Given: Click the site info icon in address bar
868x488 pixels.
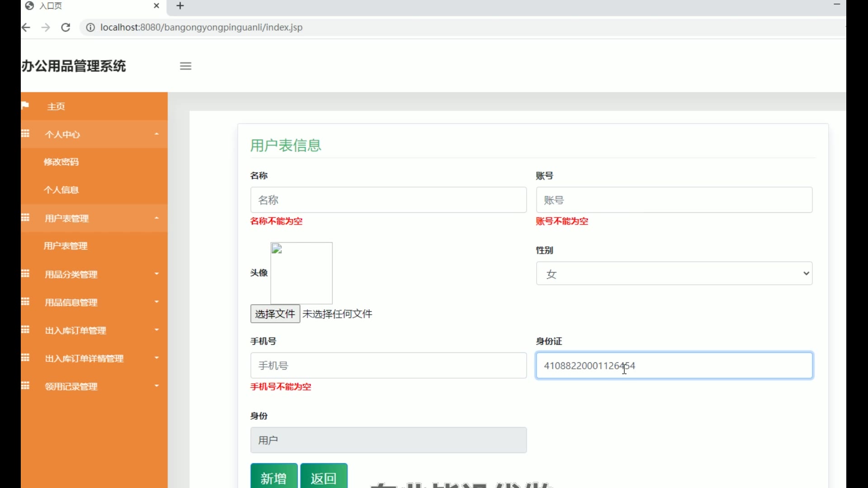Looking at the screenshot, I should pos(90,28).
